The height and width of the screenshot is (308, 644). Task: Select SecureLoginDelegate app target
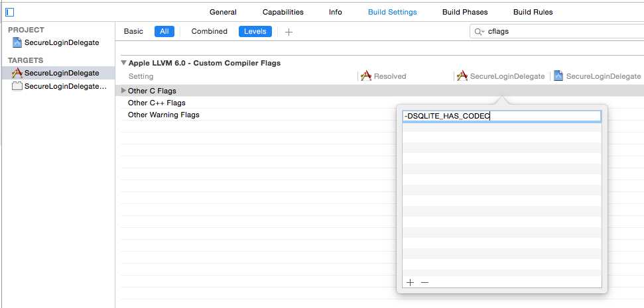57,73
